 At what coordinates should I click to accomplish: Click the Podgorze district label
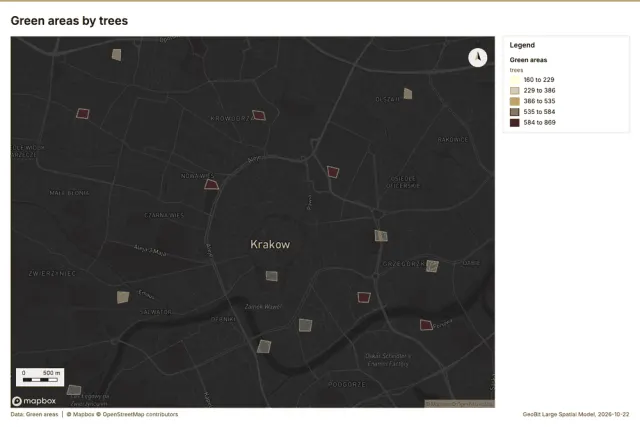coord(347,384)
